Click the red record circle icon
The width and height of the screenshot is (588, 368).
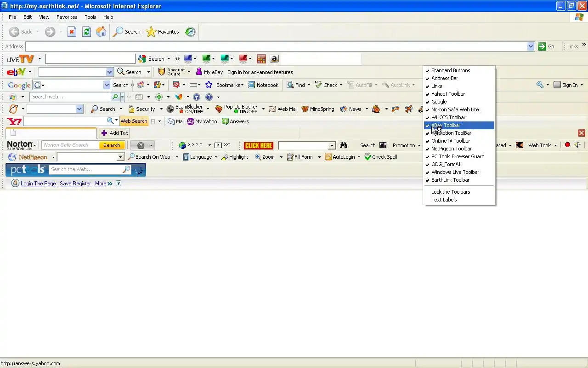[x=567, y=145]
